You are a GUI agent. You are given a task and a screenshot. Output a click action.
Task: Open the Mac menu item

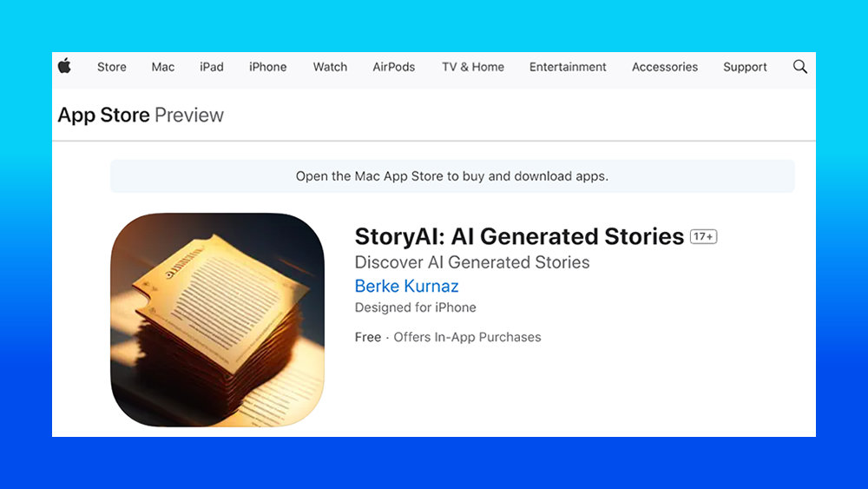(x=163, y=67)
